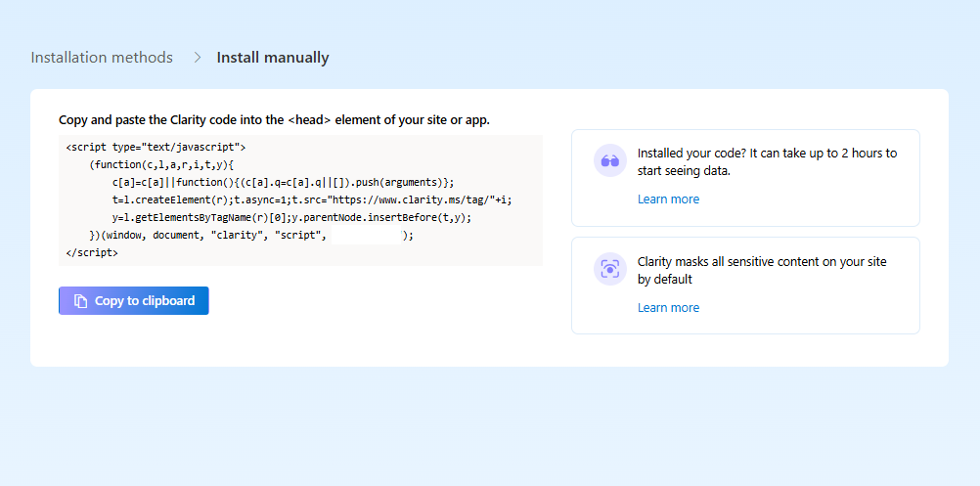
Task: Go back to Installation methods breadcrumb
Action: click(x=102, y=58)
